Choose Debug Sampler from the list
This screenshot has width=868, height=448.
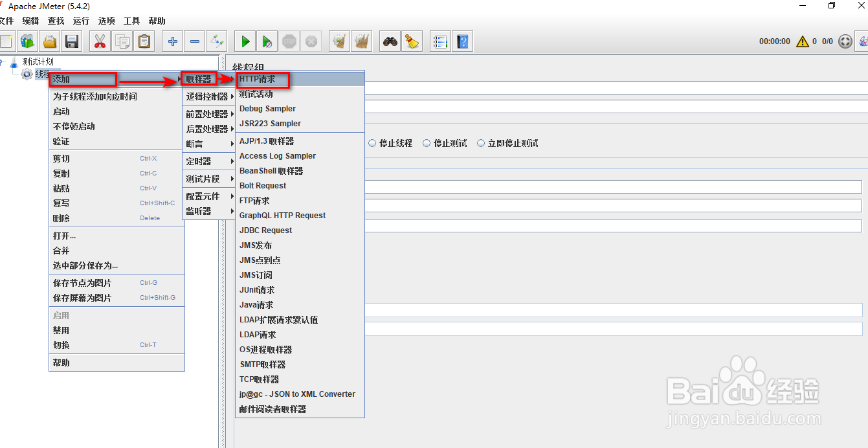[x=300, y=109]
